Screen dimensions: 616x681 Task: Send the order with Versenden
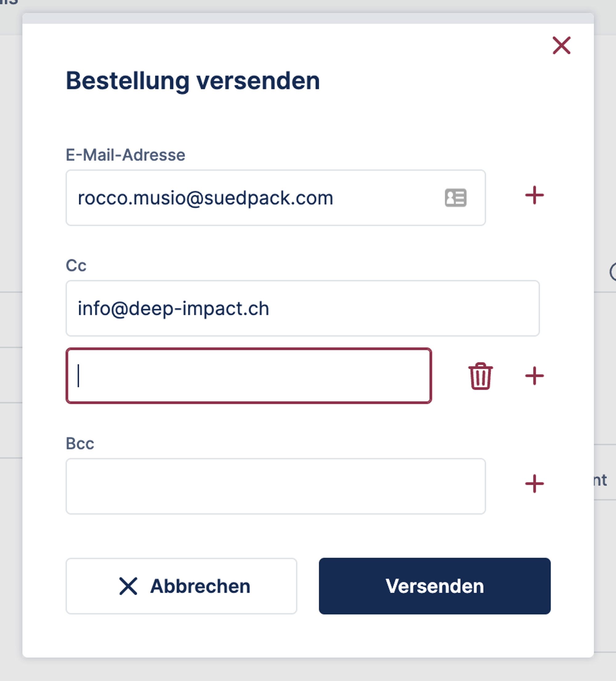(x=434, y=586)
